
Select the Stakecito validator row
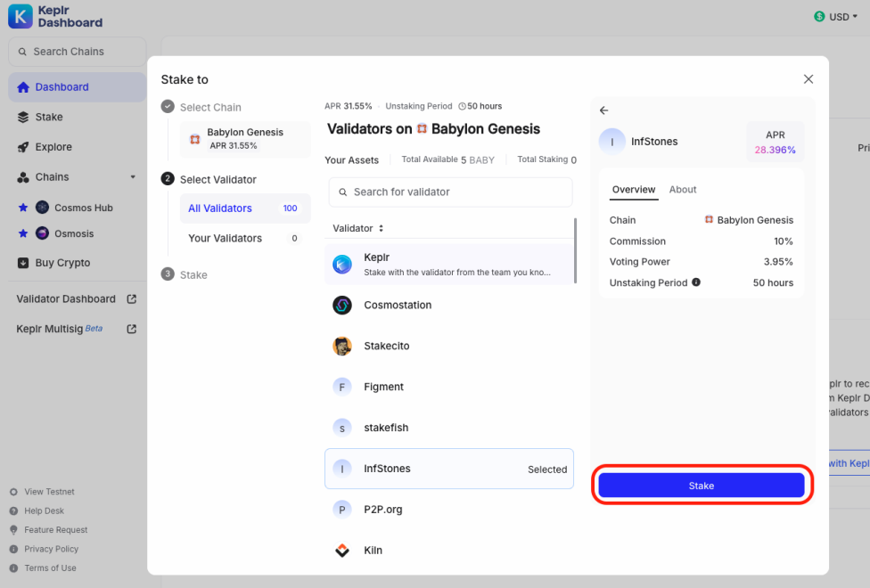click(449, 347)
